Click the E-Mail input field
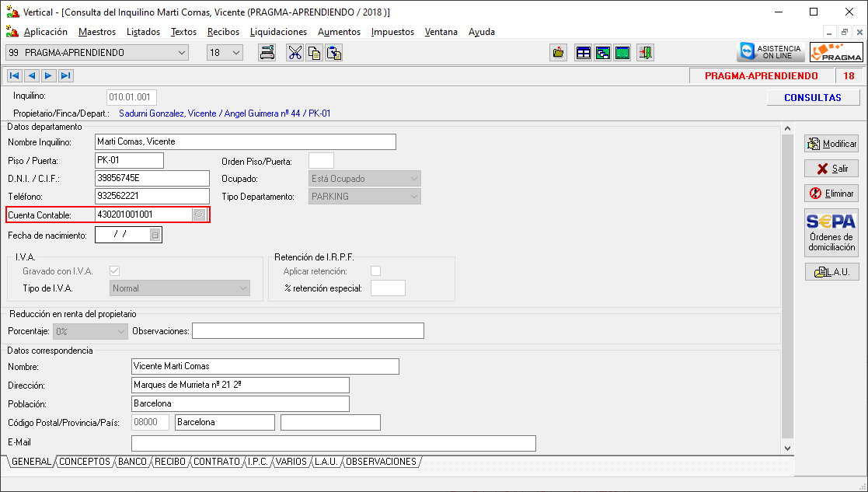This screenshot has width=868, height=492. tap(333, 443)
